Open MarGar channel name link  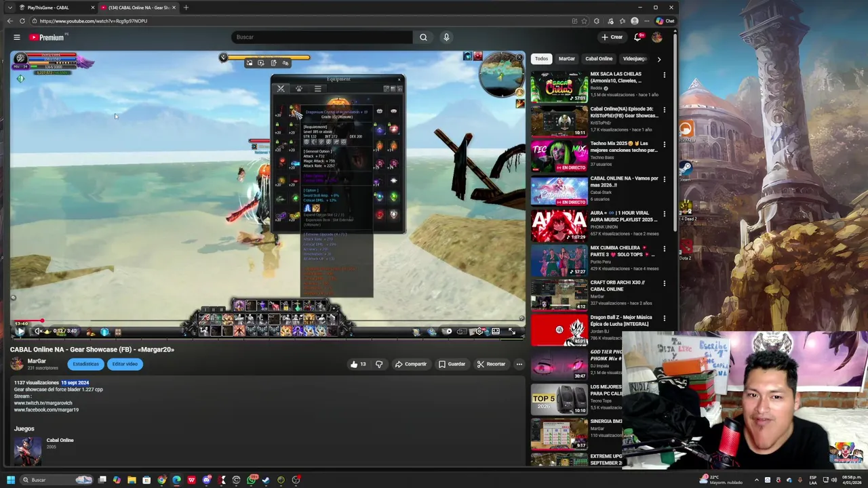(x=37, y=361)
